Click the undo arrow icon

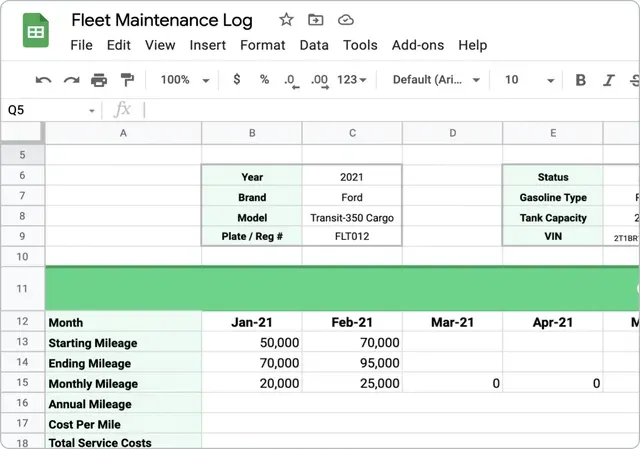click(43, 80)
